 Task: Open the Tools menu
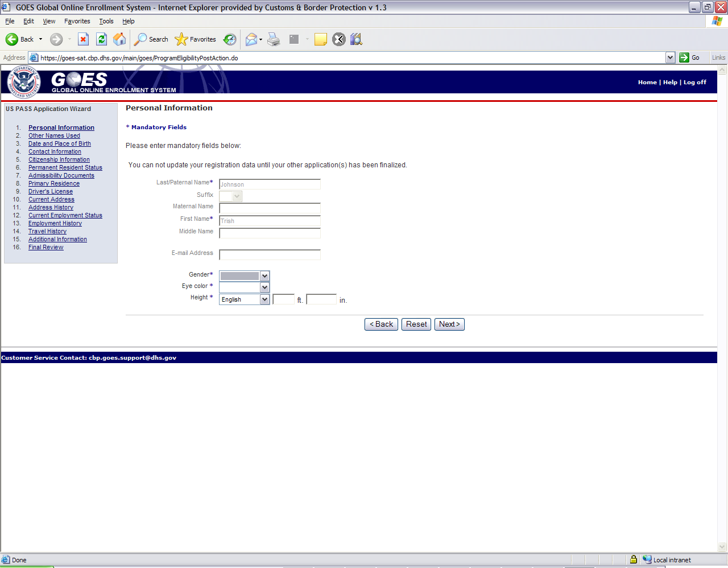106,21
